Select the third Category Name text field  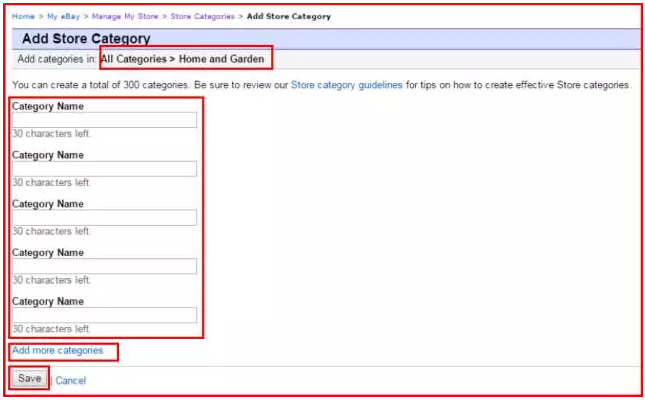[x=104, y=218]
